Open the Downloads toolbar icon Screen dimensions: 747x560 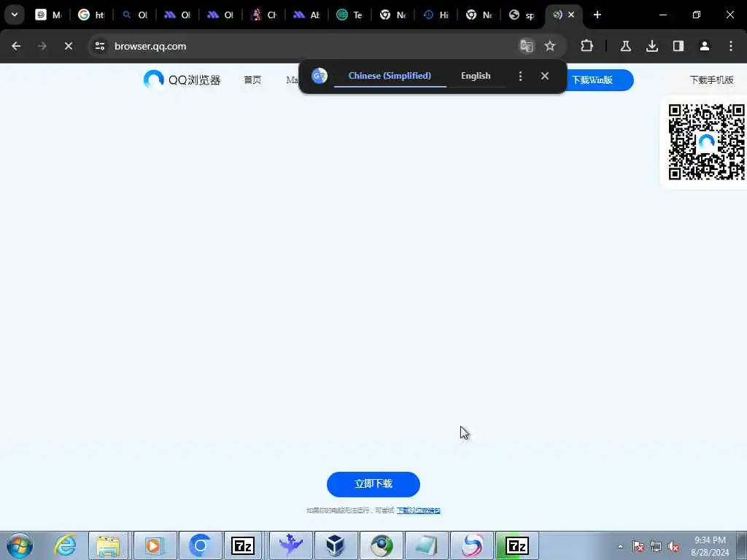pos(652,46)
